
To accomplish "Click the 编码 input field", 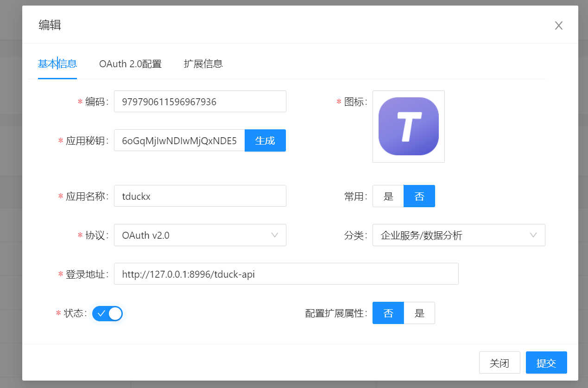I will click(x=200, y=102).
